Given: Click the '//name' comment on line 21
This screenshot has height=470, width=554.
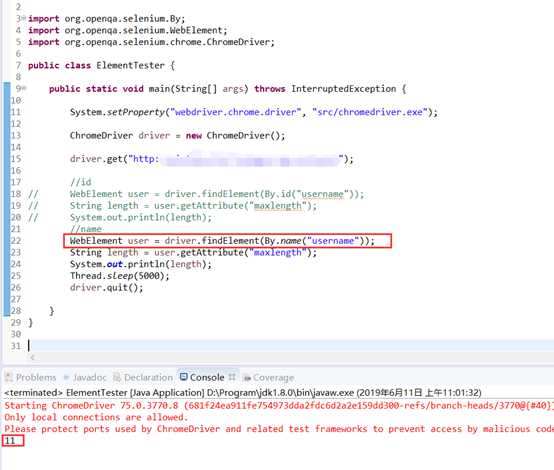Looking at the screenshot, I should (x=86, y=229).
